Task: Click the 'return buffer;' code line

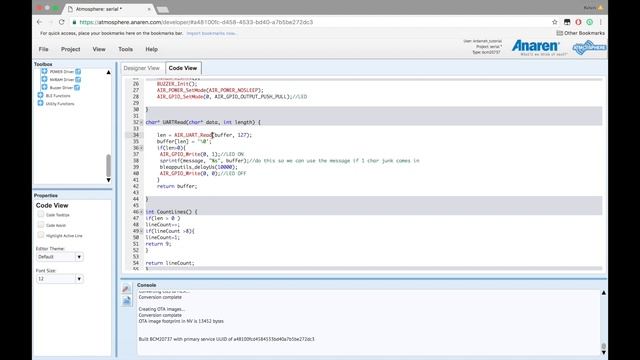Action: (177, 186)
